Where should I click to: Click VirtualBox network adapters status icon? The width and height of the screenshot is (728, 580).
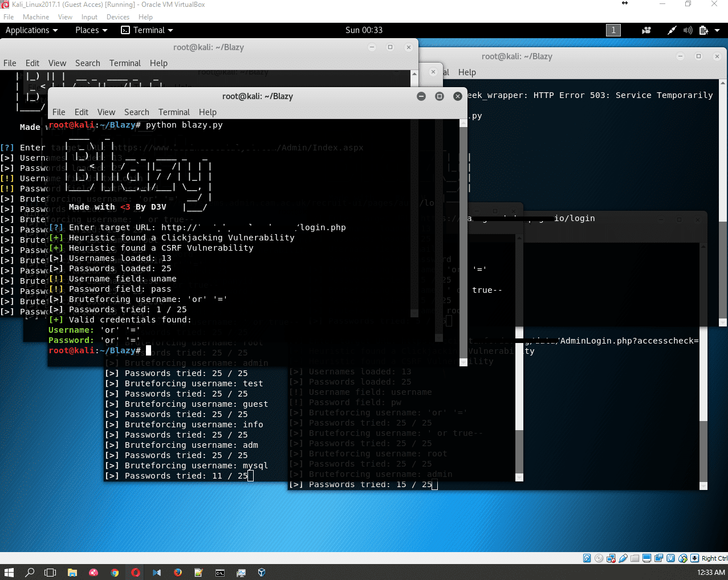pyautogui.click(x=611, y=558)
